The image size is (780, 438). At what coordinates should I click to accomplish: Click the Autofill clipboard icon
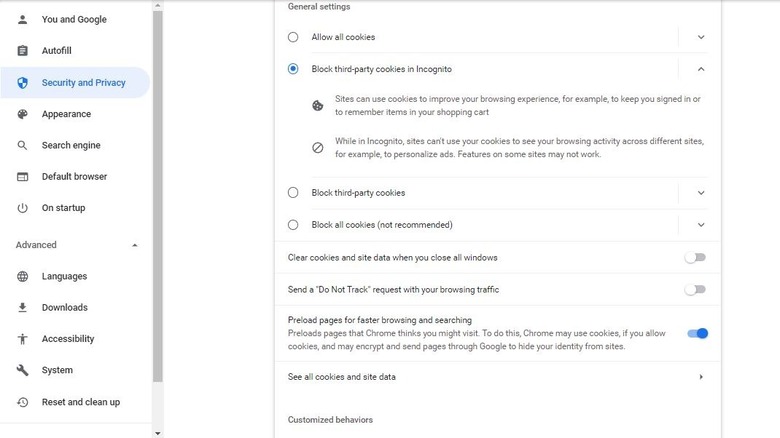coord(23,51)
